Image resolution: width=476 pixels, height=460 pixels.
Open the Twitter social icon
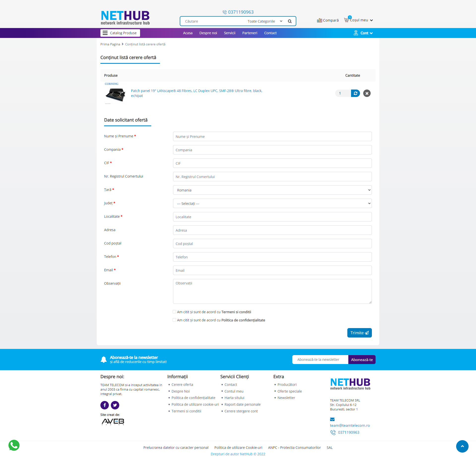[115, 405]
